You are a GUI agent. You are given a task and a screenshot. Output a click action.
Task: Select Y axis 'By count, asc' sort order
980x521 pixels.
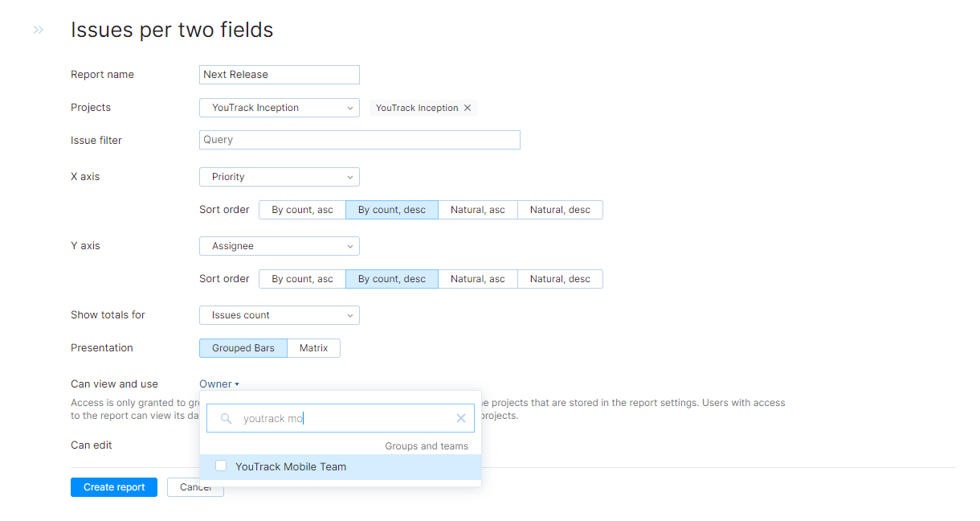point(302,279)
